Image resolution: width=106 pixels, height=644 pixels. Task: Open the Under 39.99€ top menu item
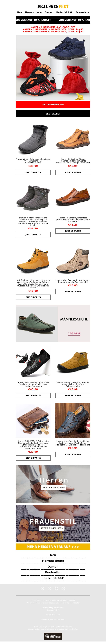point(64,12)
